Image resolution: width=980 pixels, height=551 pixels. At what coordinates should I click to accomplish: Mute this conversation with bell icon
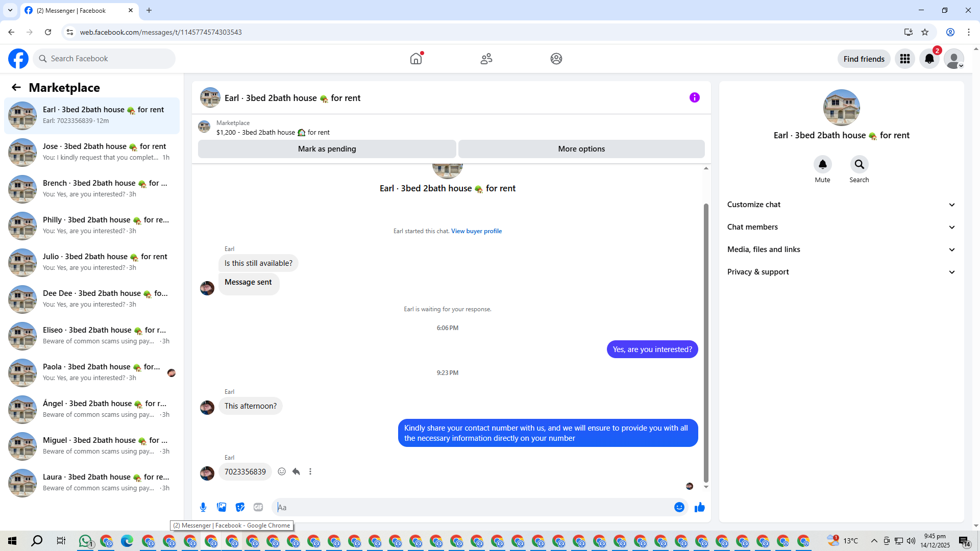(822, 164)
